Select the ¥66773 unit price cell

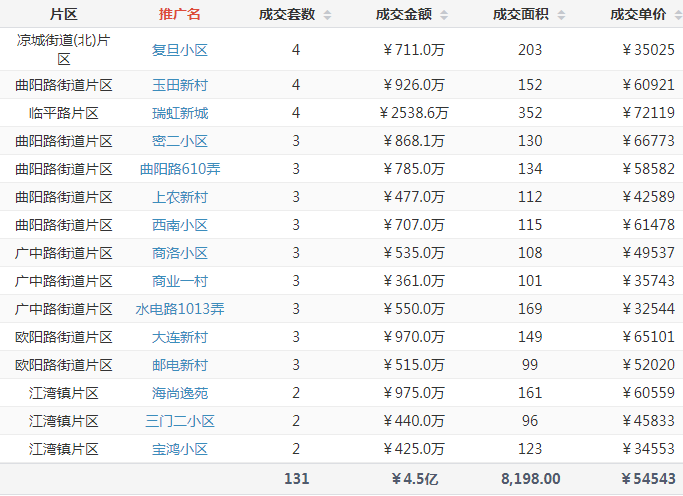click(x=649, y=141)
